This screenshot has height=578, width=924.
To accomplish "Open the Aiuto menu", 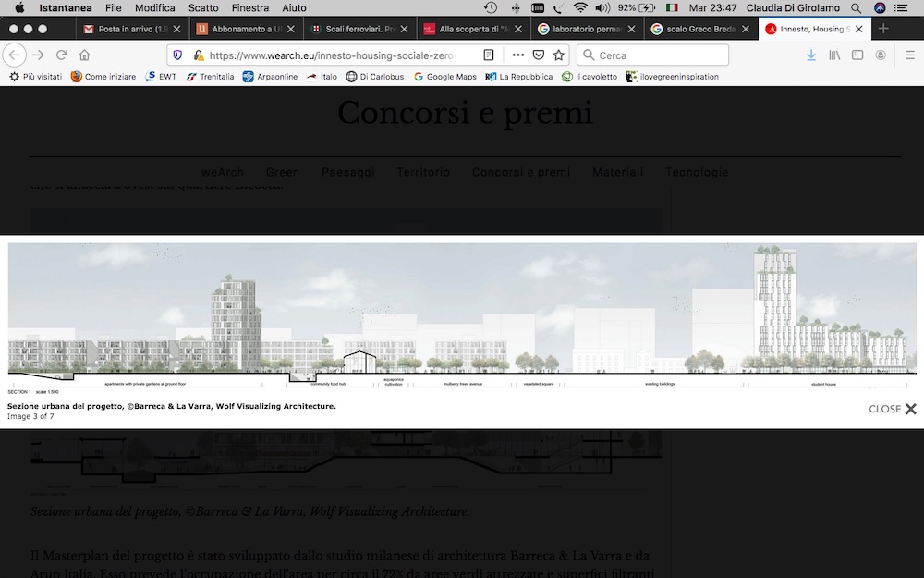I will 294,7.
